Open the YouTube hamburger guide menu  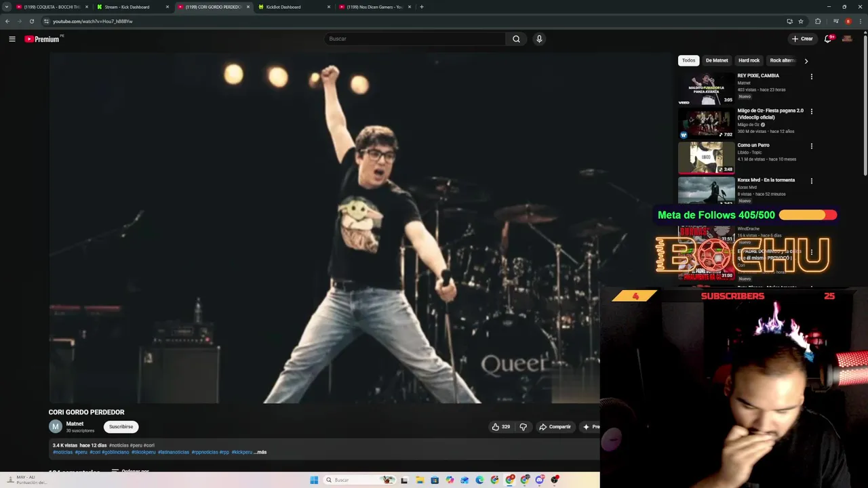pos(12,39)
